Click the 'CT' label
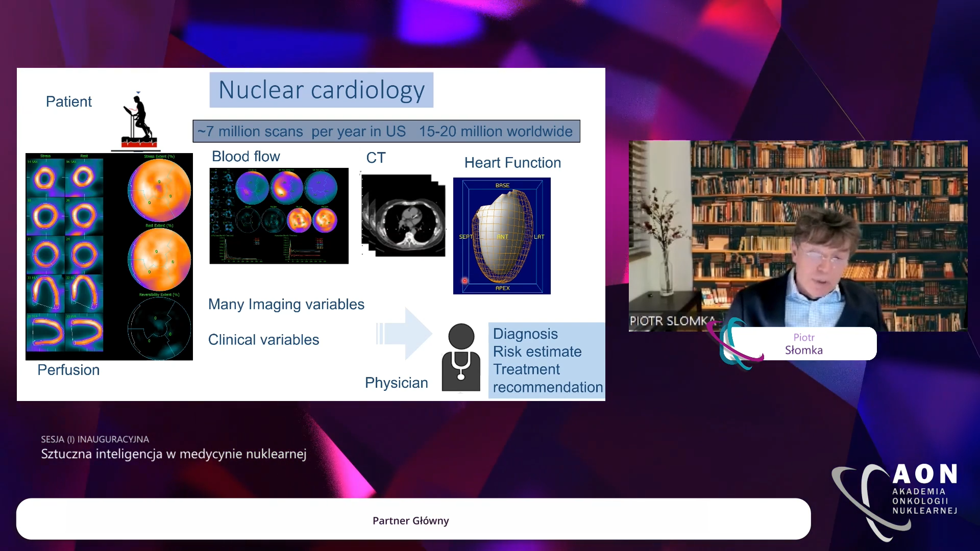 click(376, 158)
